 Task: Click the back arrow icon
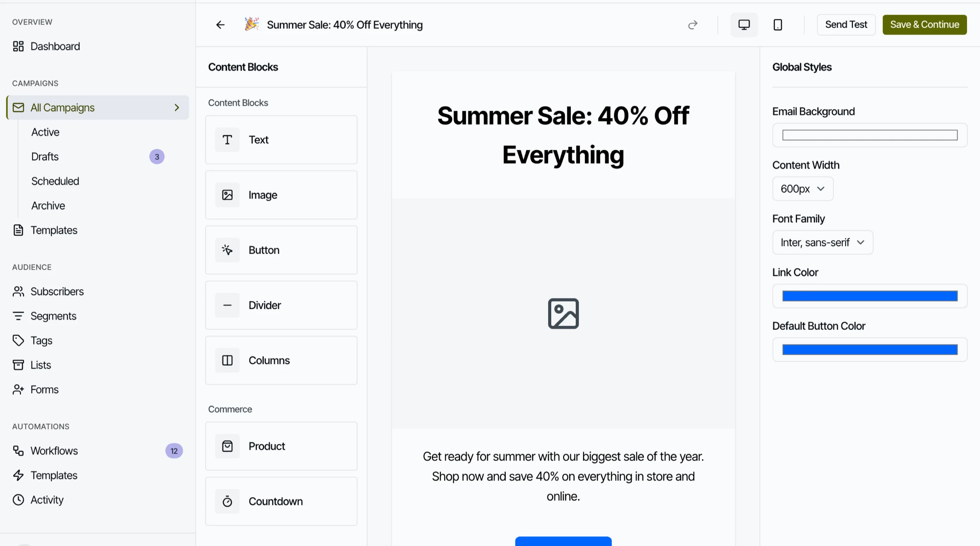pyautogui.click(x=220, y=25)
